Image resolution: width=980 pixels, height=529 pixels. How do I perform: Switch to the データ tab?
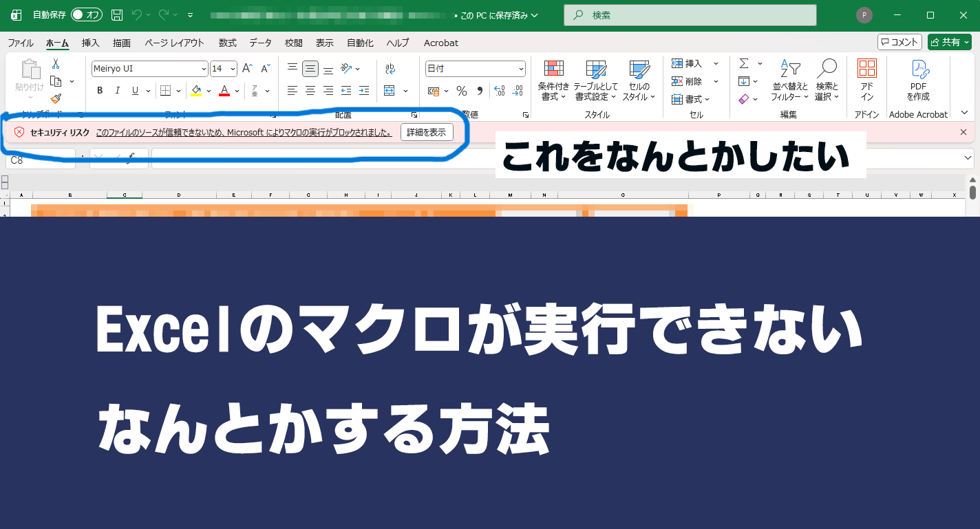tap(260, 43)
